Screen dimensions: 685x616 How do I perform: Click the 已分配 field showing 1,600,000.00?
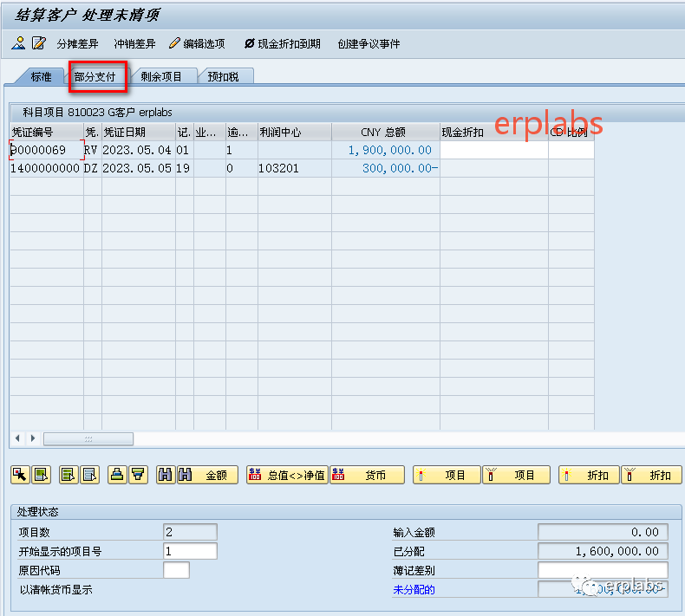603,551
